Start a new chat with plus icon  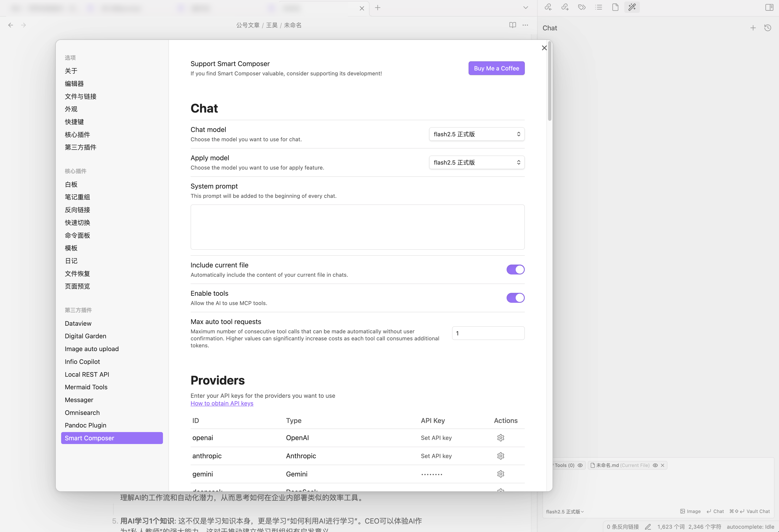tap(753, 28)
